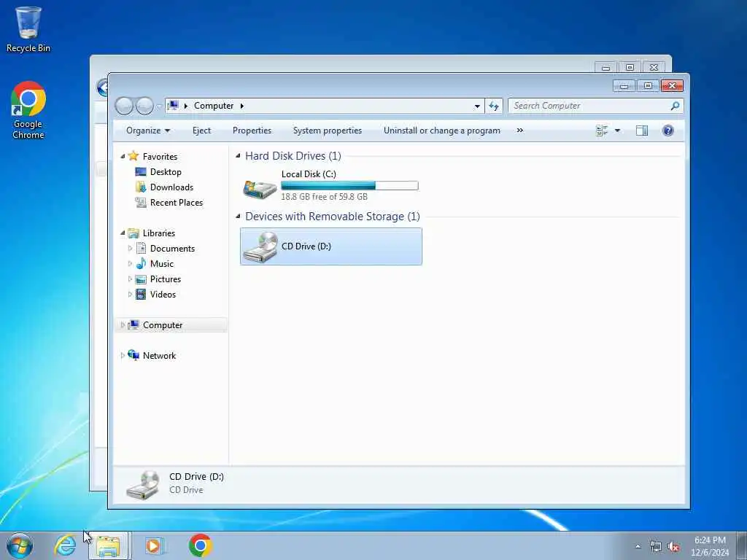Click the Hard Disk Drives (1) header
This screenshot has width=747, height=560.
click(x=293, y=156)
